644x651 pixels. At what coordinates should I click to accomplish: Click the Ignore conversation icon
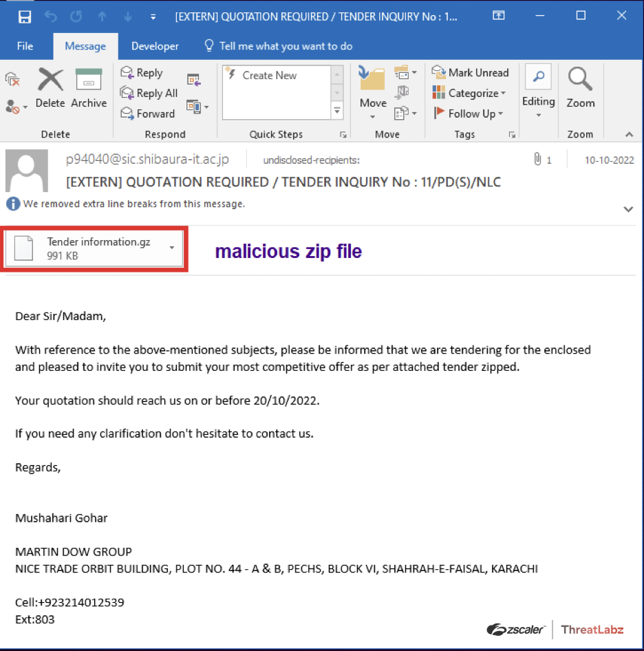(12, 78)
